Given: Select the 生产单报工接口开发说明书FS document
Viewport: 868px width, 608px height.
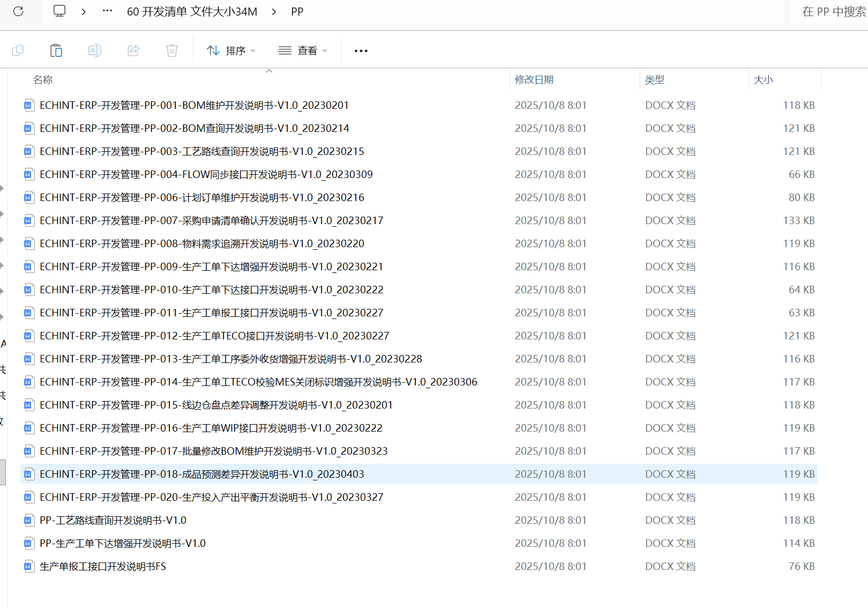Looking at the screenshot, I should point(103,567).
